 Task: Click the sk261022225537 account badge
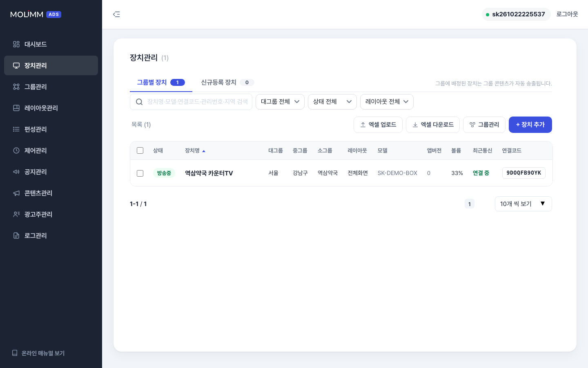(x=516, y=14)
